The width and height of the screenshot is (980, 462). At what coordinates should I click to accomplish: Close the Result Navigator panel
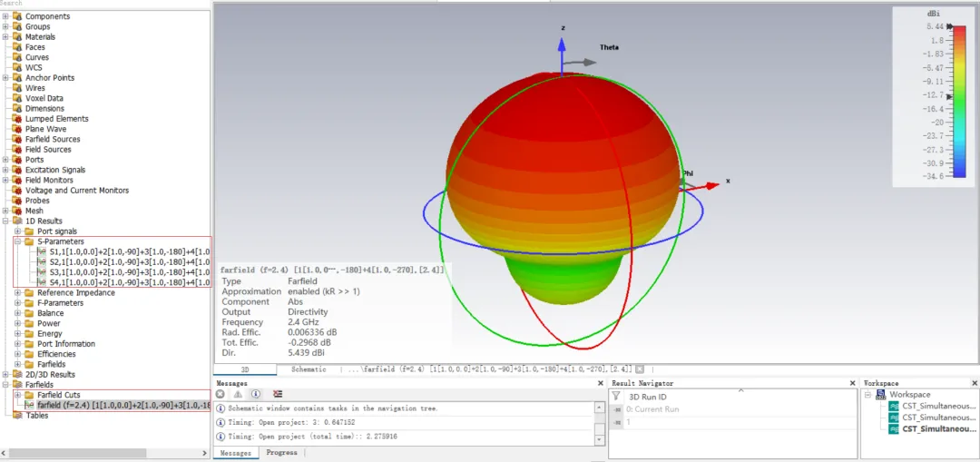[852, 383]
